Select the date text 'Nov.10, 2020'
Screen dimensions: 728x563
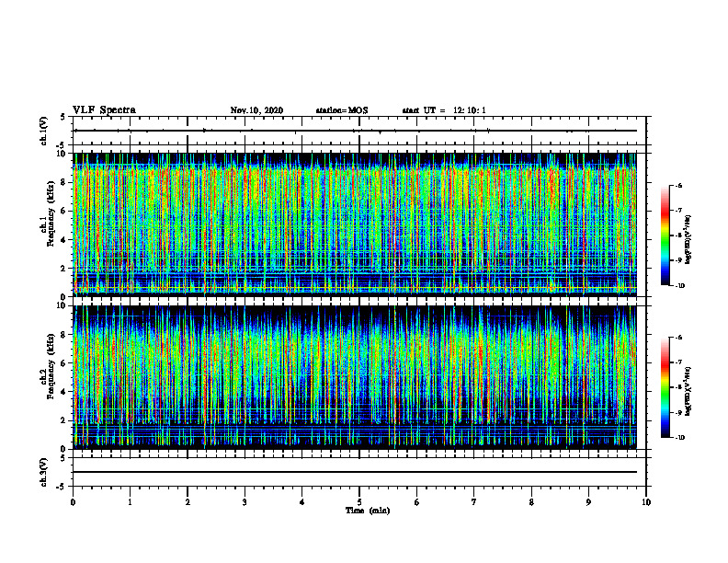pos(256,110)
